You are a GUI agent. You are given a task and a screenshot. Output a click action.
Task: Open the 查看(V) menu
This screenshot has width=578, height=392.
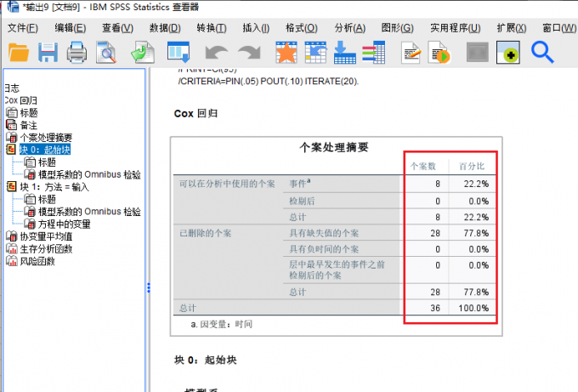[117, 28]
